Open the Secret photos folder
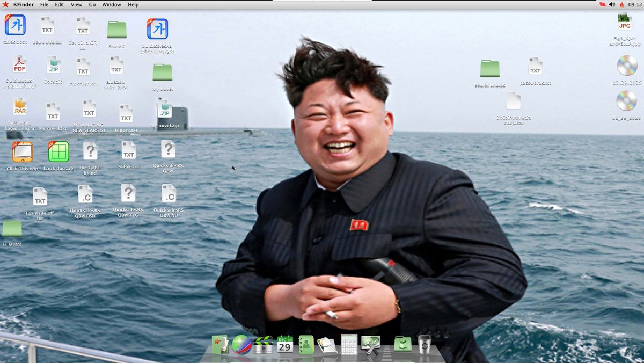 click(x=489, y=68)
